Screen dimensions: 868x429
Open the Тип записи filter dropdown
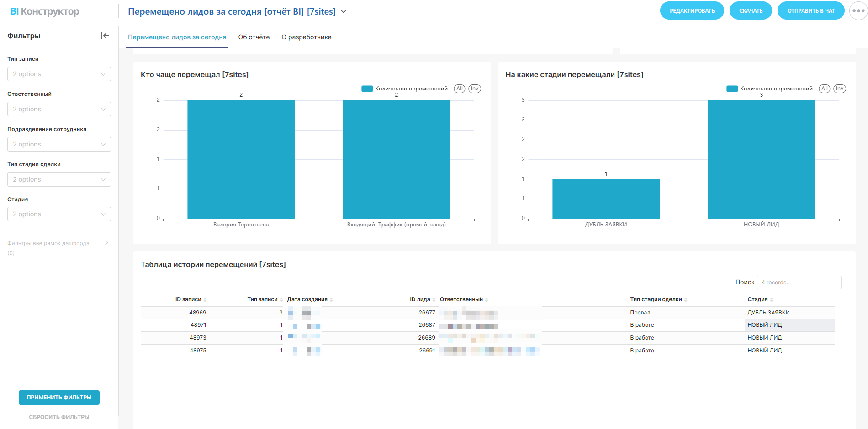[x=59, y=74]
